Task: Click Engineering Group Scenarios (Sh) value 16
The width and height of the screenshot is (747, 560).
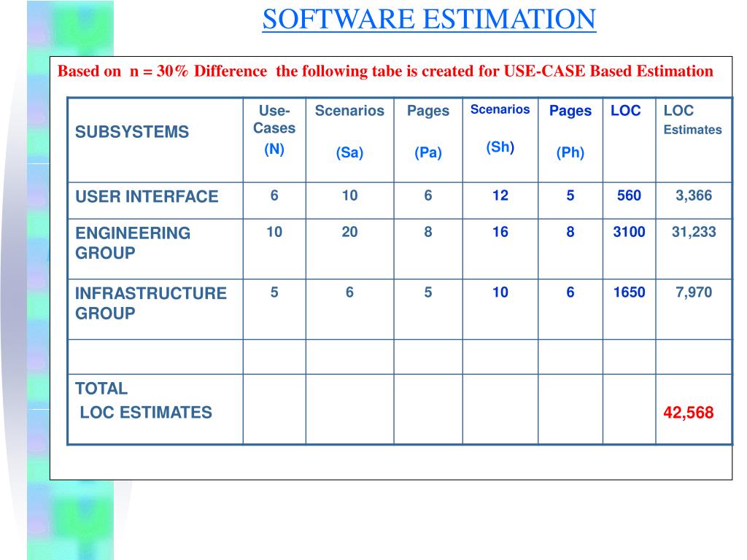Action: 500,233
